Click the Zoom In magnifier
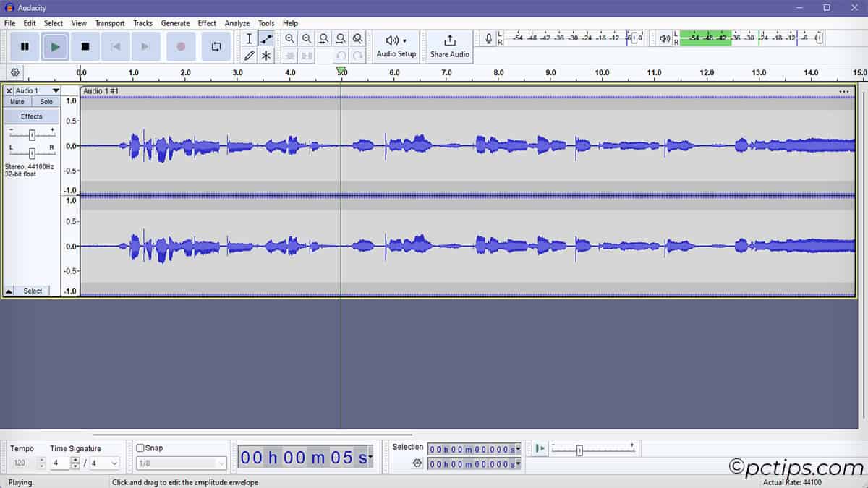 [x=290, y=39]
